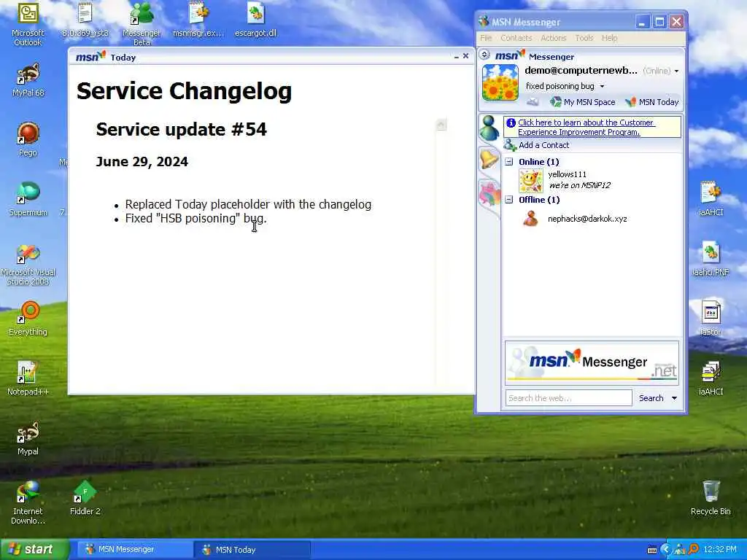Click the Start button
The image size is (747, 560).
coord(34,549)
